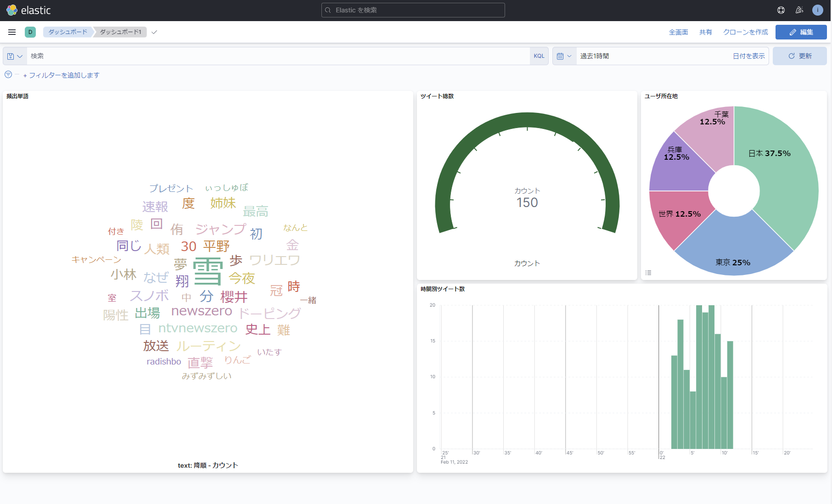The image size is (832, 504).
Task: Open the ダッシュボード breadcrumb
Action: (68, 32)
